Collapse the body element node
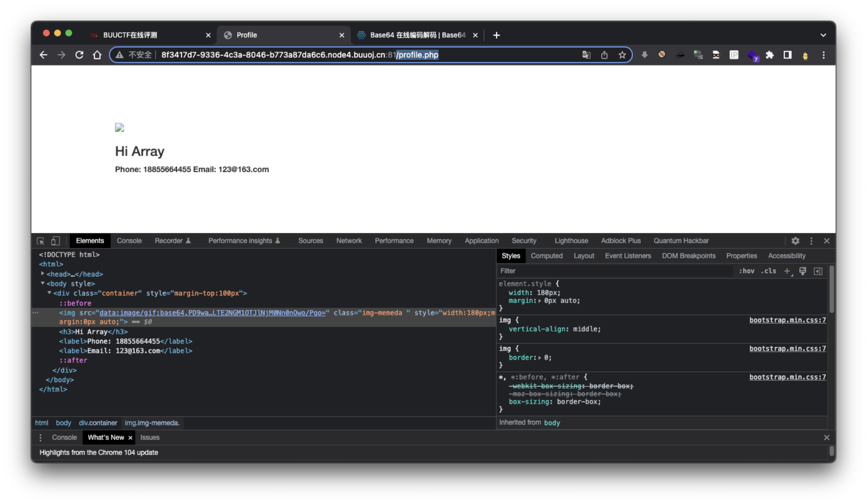867x504 pixels. click(43, 284)
